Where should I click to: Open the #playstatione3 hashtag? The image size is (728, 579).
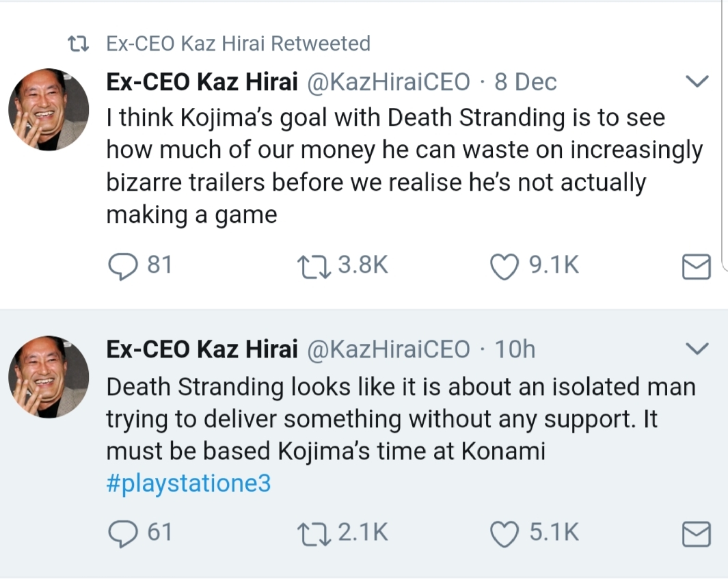(189, 484)
